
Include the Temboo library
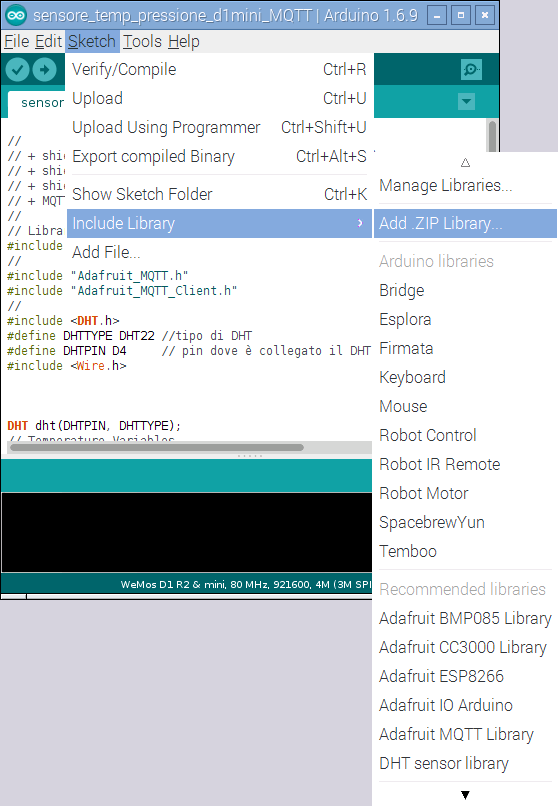[465, 551]
